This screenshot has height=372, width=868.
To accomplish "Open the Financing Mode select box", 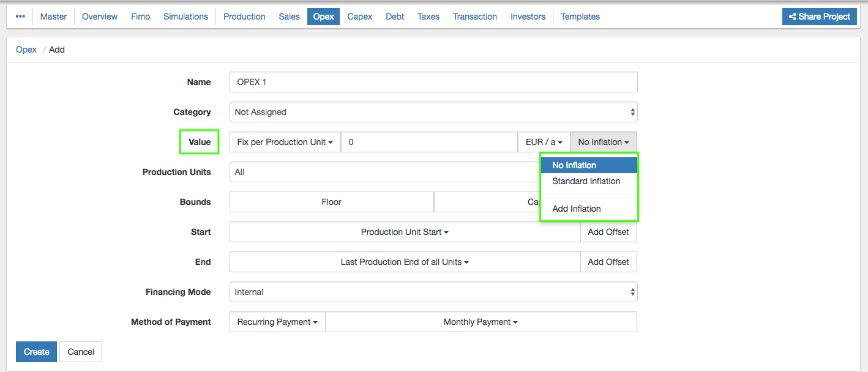I will click(433, 292).
